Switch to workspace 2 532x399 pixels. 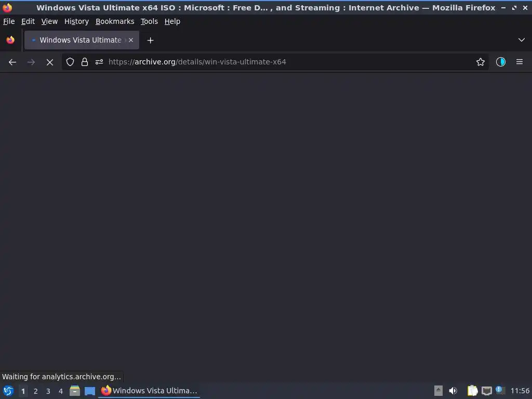36,391
